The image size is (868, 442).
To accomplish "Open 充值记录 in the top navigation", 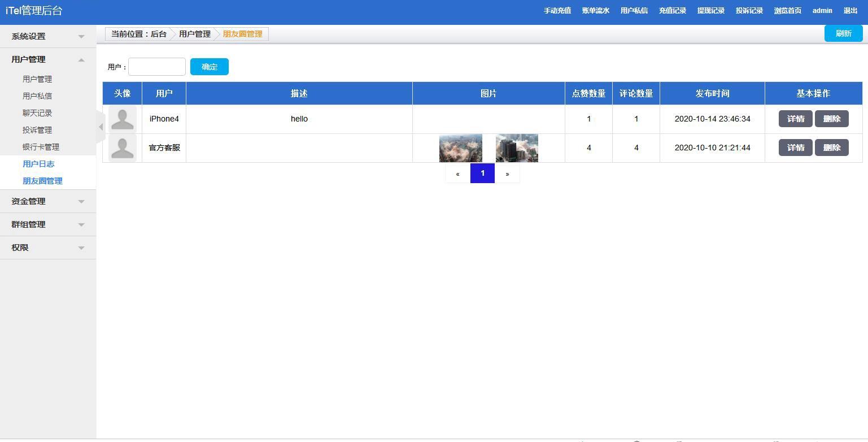I will pyautogui.click(x=673, y=11).
